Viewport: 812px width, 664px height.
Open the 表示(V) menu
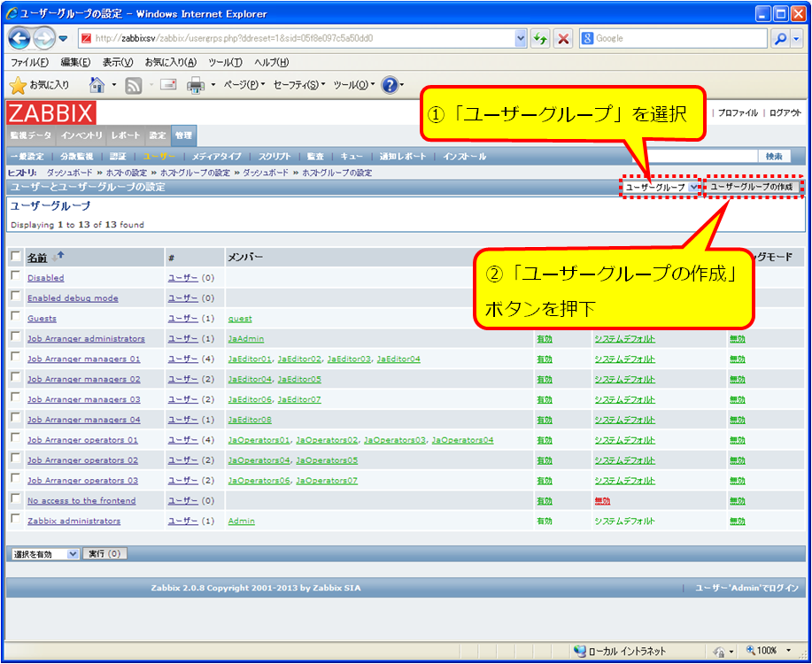tap(118, 62)
